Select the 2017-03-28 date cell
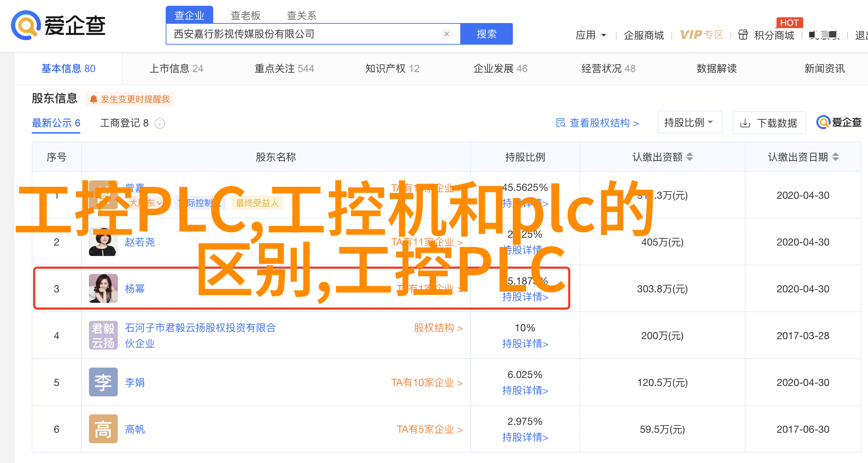Screen dimensions: 868x463 pyautogui.click(x=803, y=336)
